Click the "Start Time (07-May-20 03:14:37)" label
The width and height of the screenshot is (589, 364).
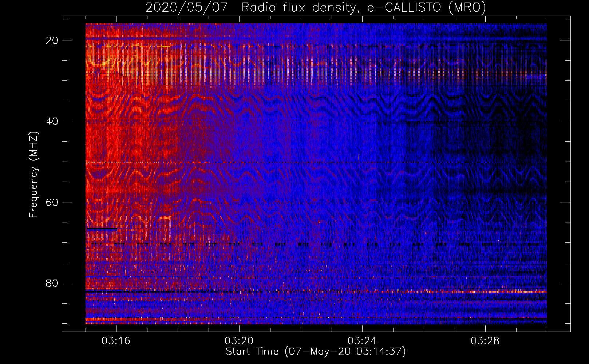pyautogui.click(x=316, y=352)
